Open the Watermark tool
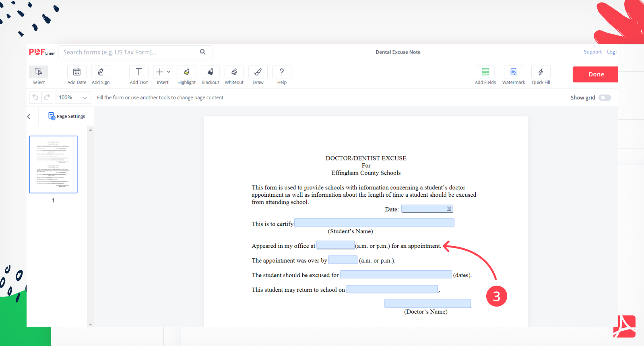 pyautogui.click(x=514, y=75)
